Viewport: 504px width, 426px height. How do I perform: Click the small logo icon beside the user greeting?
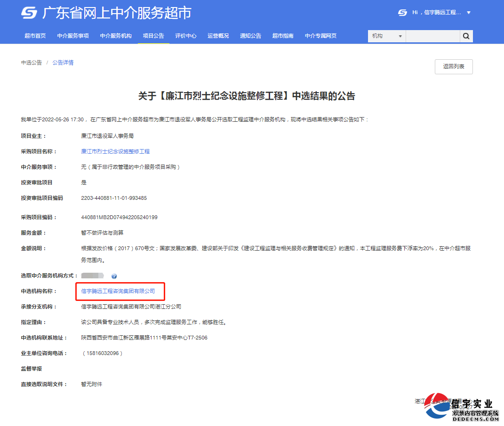[x=402, y=12]
